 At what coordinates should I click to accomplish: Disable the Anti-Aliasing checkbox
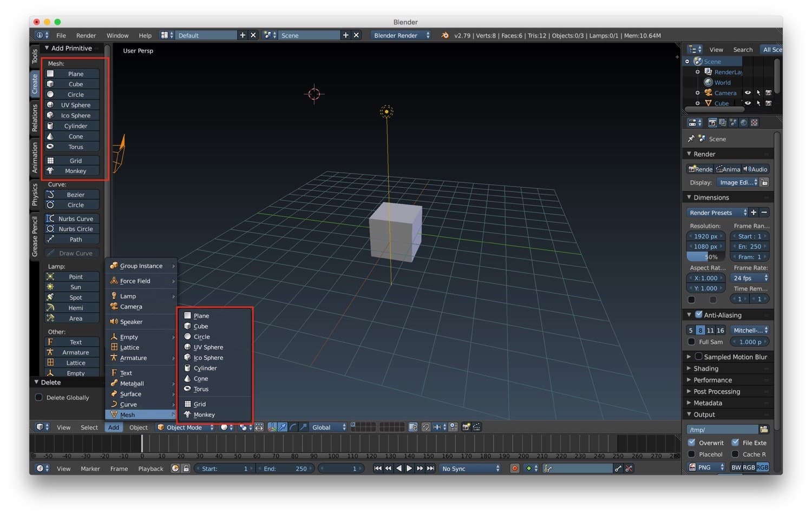point(698,315)
